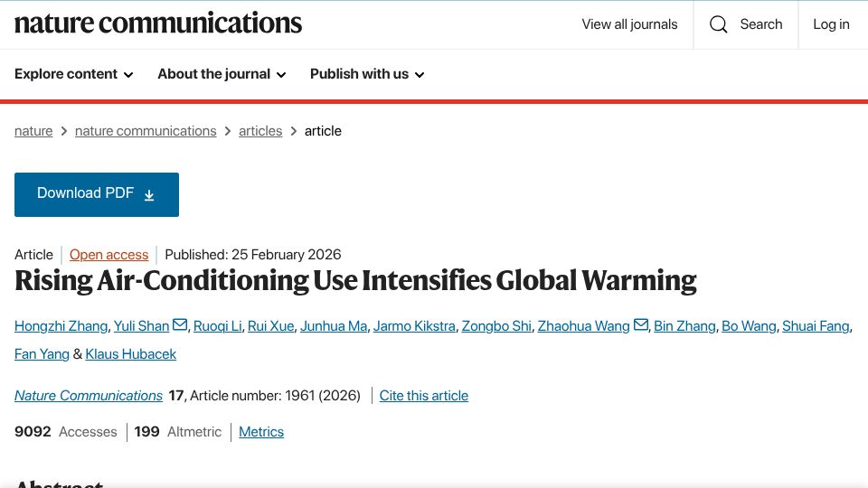868x488 pixels.
Task: Open author Junhua Ma
Action: [x=334, y=326]
